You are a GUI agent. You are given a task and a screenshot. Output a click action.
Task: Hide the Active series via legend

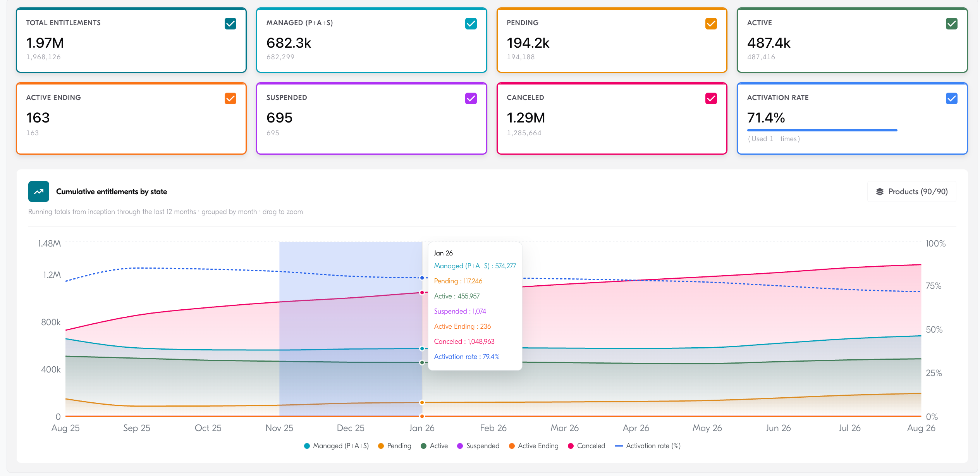tap(434, 446)
